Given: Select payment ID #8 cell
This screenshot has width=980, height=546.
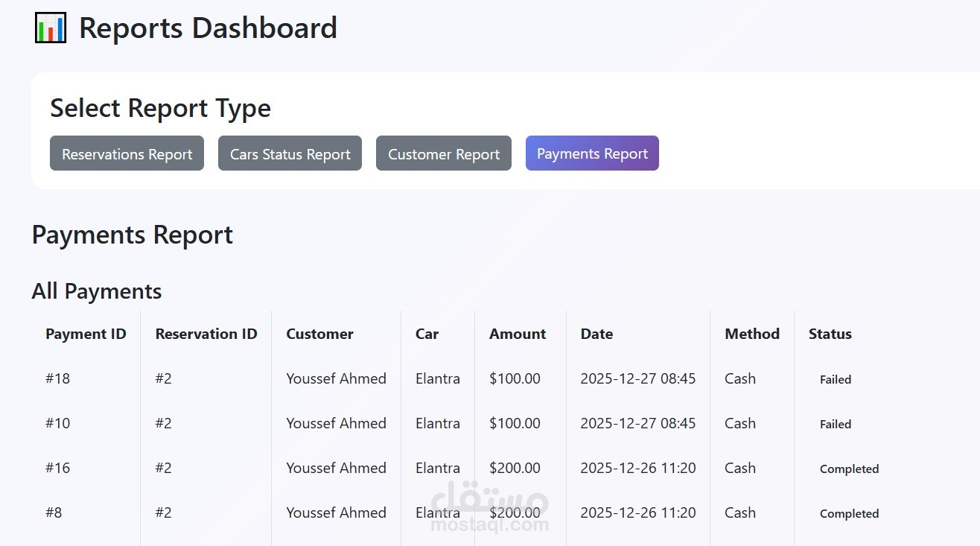Looking at the screenshot, I should point(54,512).
